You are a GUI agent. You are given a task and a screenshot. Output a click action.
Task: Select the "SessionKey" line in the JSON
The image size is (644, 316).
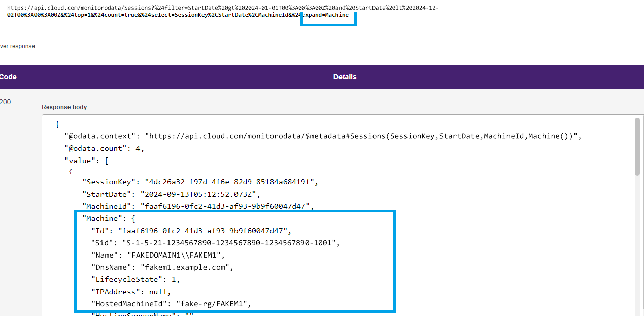200,182
